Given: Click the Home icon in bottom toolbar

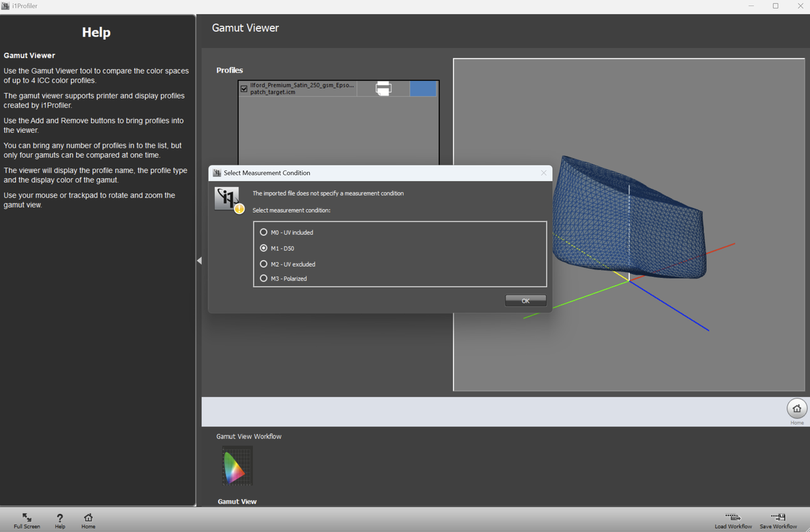Looking at the screenshot, I should point(88,518).
